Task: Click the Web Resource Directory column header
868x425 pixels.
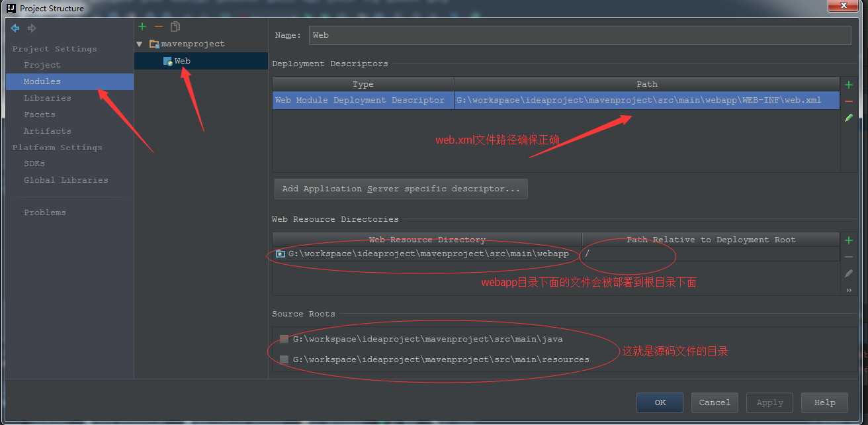Action: pos(427,240)
